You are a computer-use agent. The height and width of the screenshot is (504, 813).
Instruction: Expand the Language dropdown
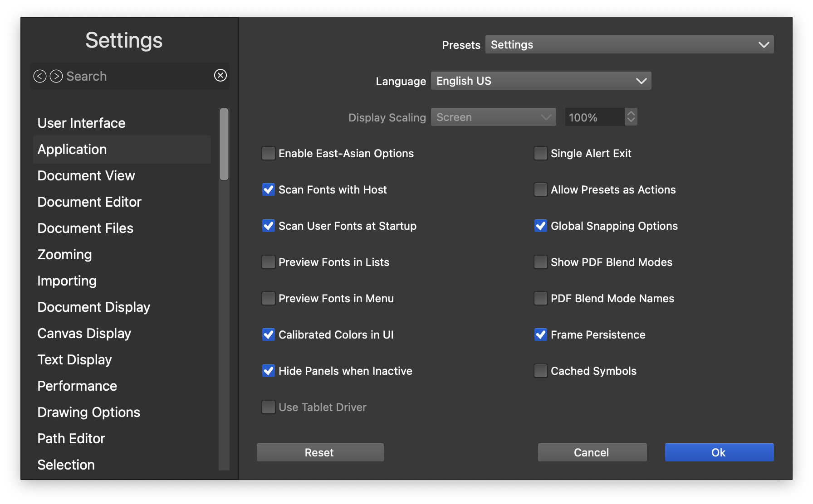pyautogui.click(x=541, y=81)
